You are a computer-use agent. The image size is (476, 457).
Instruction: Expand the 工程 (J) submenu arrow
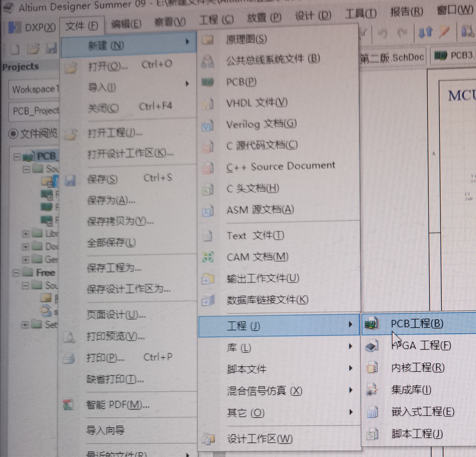point(350,324)
